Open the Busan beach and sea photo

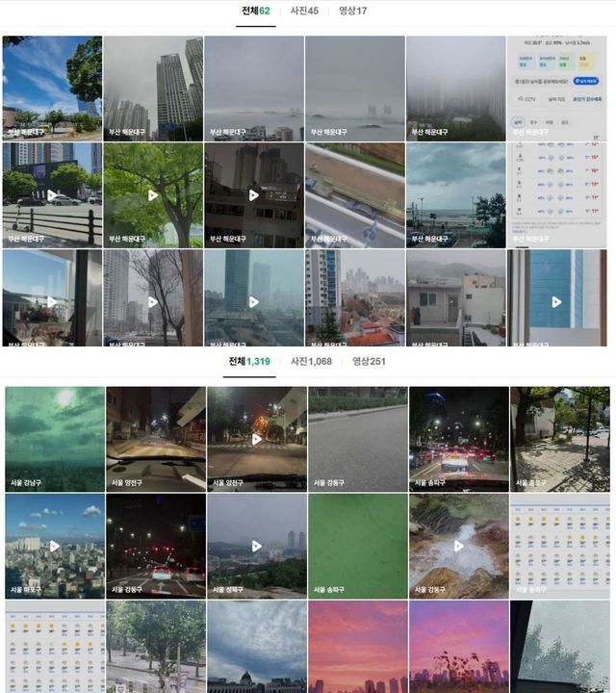pyautogui.click(x=455, y=194)
